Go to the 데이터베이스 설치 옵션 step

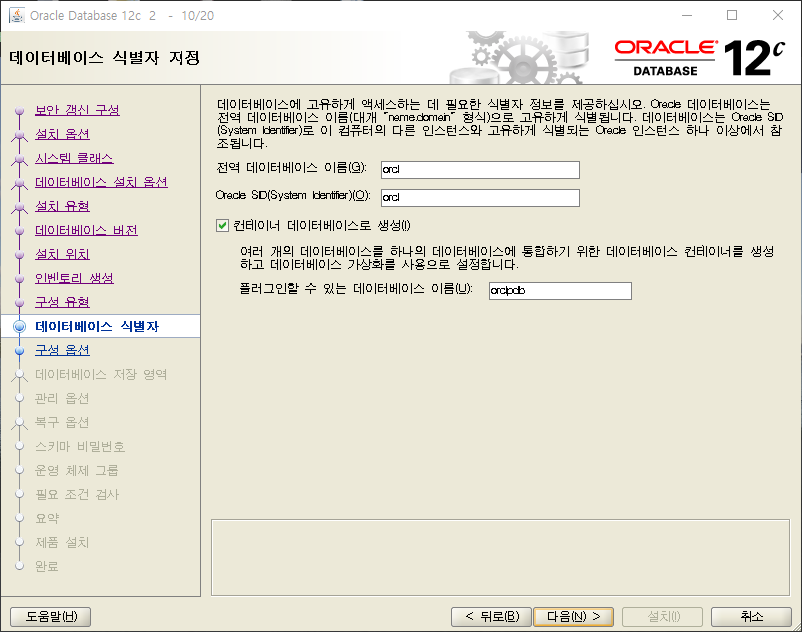pyautogui.click(x=101, y=182)
